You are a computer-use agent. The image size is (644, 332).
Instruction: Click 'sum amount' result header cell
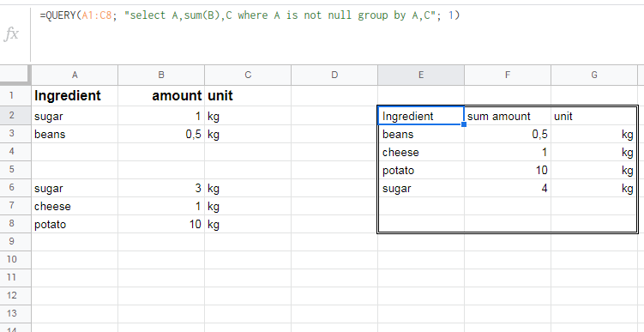click(508, 116)
